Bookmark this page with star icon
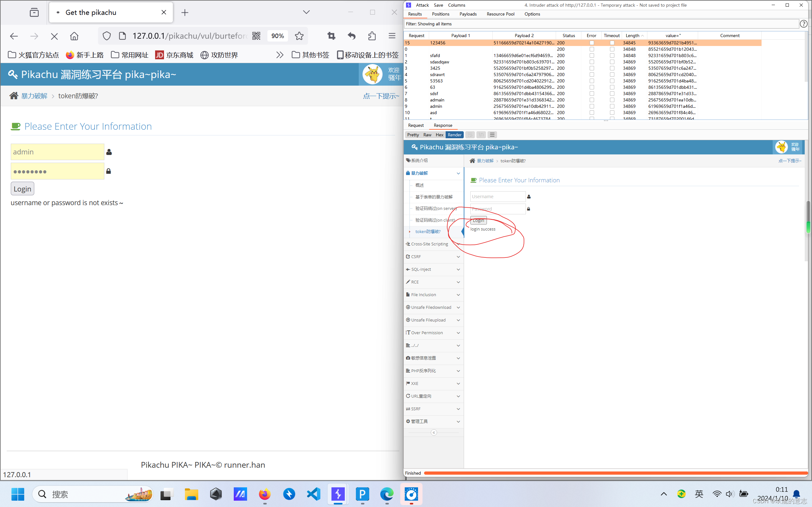Screen dimensions: 812x507 (x=299, y=36)
